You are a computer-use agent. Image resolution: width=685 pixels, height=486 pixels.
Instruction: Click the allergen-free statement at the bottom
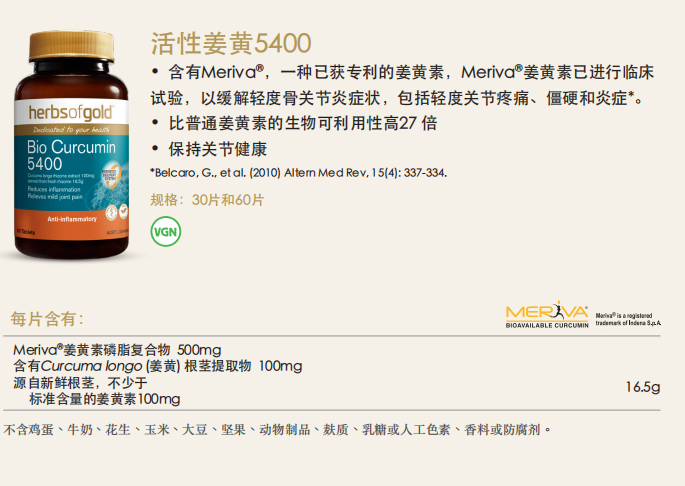[x=277, y=430]
